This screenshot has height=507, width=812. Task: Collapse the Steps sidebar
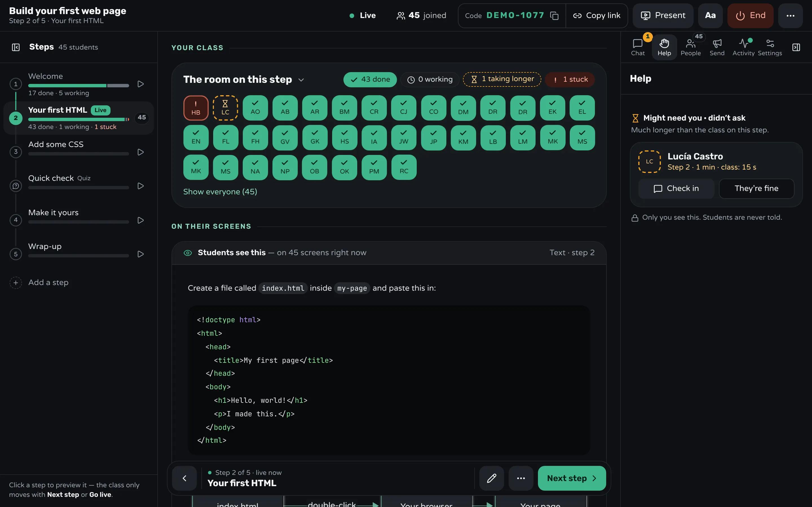click(16, 47)
